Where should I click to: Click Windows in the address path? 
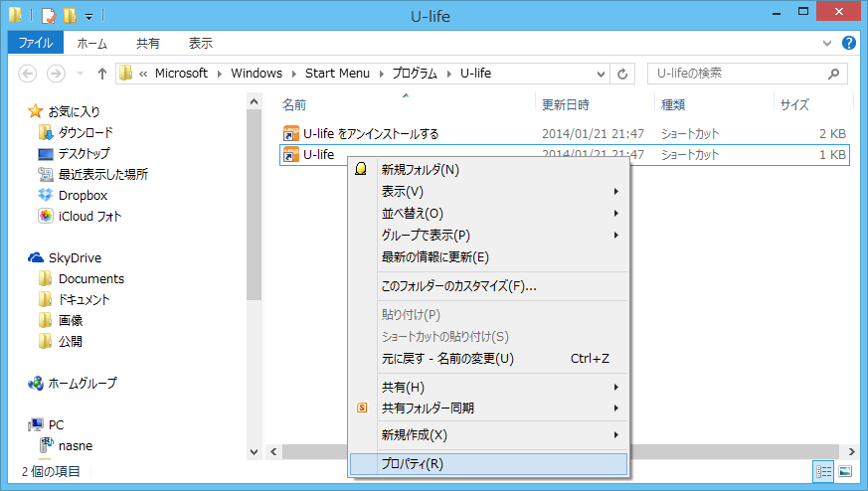[x=257, y=74]
